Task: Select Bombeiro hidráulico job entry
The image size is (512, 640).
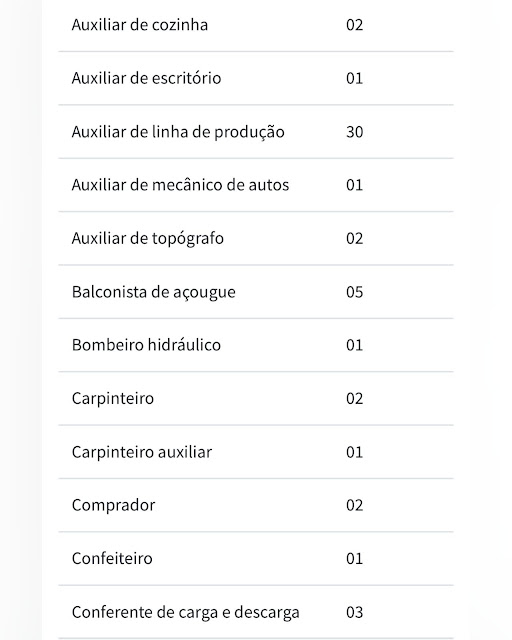Action: (146, 345)
